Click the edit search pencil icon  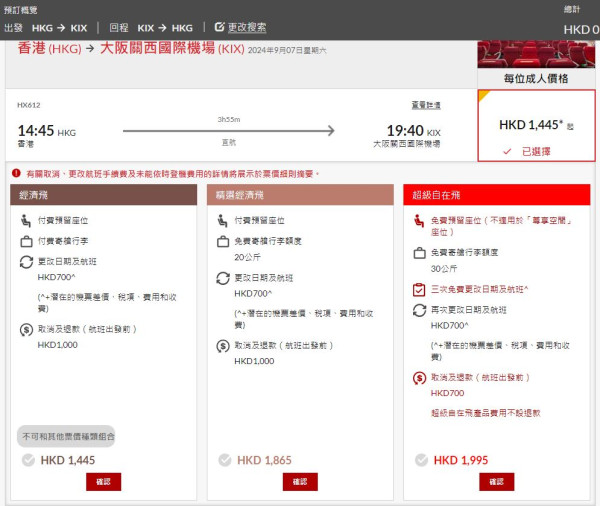[x=219, y=27]
